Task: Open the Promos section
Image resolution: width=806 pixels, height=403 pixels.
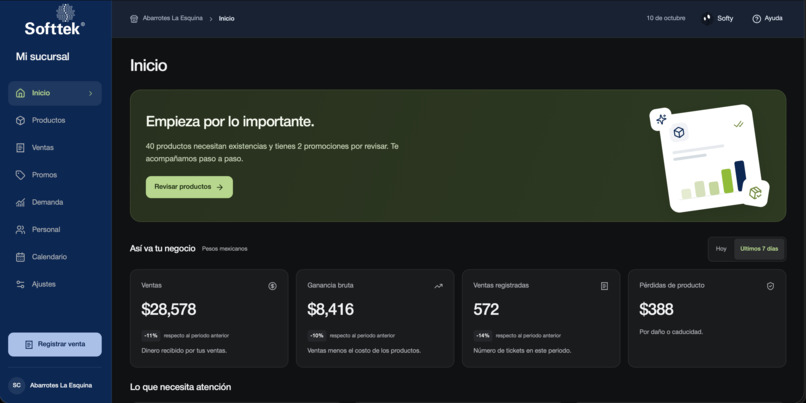Action: pyautogui.click(x=55, y=175)
